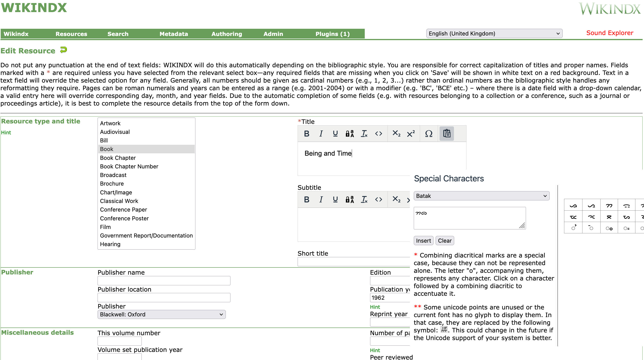Click the Edit Resource return arrow icon
Screen dimensions: 644x360
[x=63, y=50]
